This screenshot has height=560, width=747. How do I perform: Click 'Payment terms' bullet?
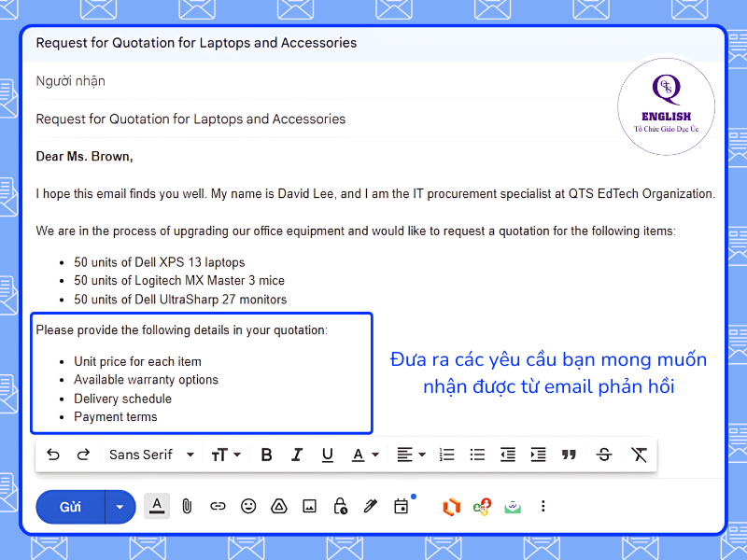pyautogui.click(x=115, y=416)
